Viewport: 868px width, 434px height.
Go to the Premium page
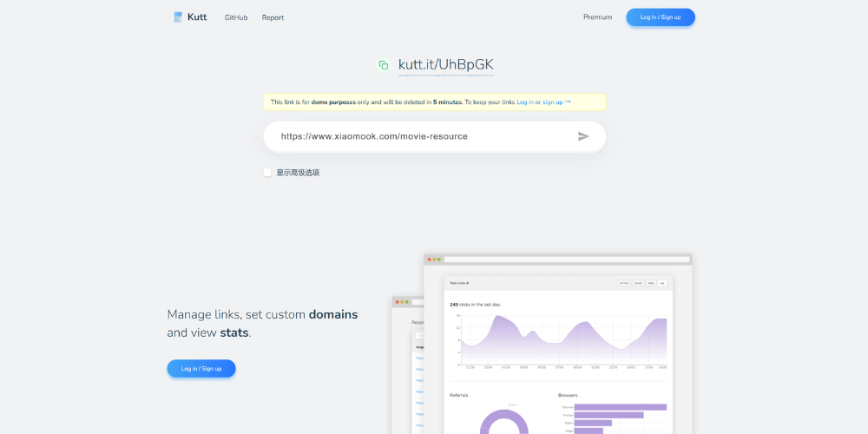[597, 17]
